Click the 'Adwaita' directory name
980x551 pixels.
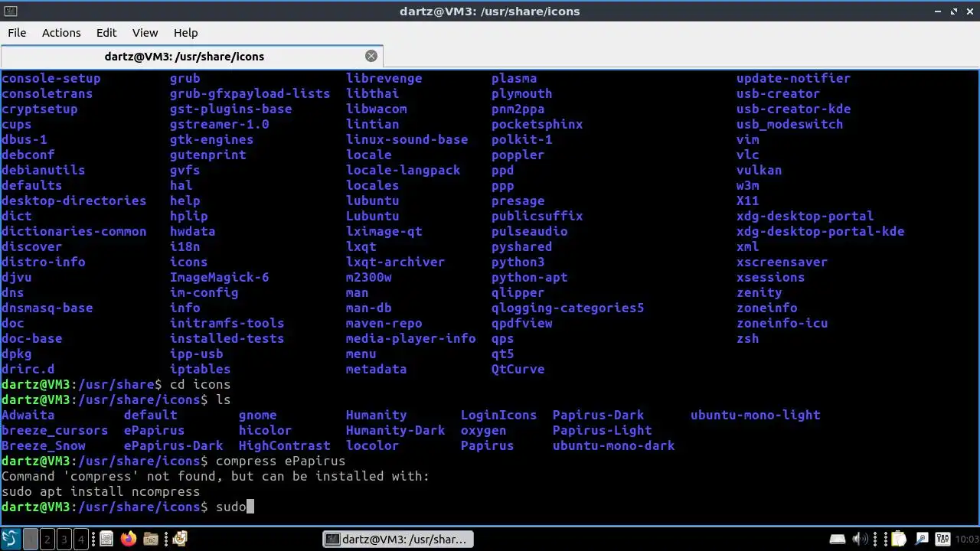tap(28, 415)
